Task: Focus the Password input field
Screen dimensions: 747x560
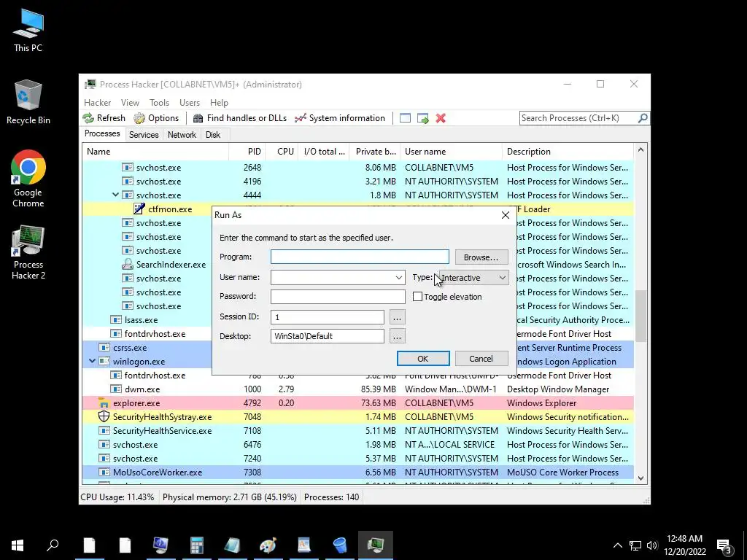Action: pyautogui.click(x=338, y=296)
